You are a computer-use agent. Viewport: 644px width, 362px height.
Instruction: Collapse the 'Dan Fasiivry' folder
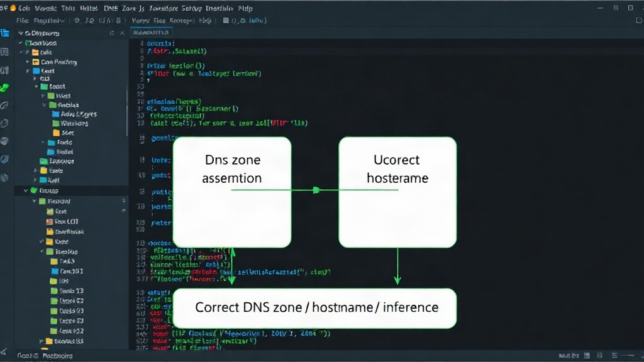(28, 62)
